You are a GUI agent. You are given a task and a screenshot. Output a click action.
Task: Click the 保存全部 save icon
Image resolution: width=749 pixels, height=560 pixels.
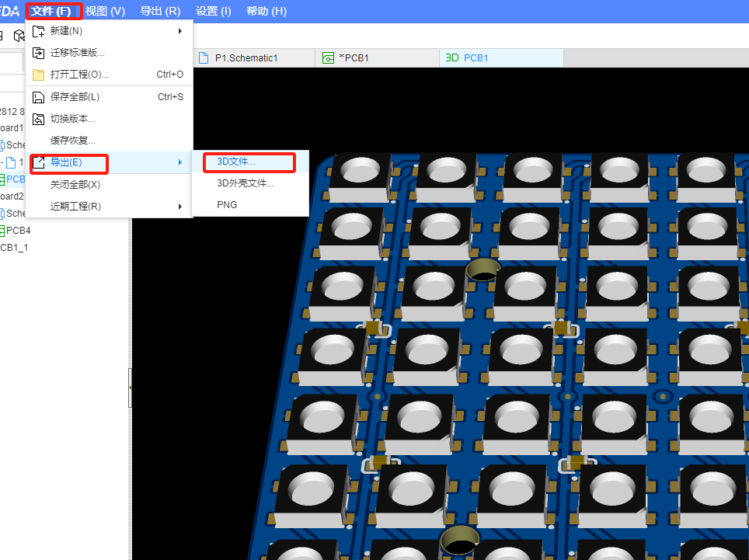[38, 97]
